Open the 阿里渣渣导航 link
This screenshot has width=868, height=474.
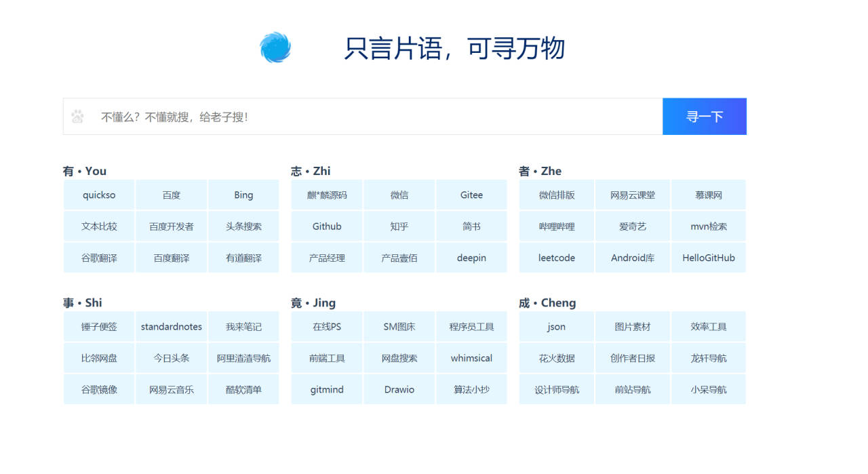pos(243,358)
